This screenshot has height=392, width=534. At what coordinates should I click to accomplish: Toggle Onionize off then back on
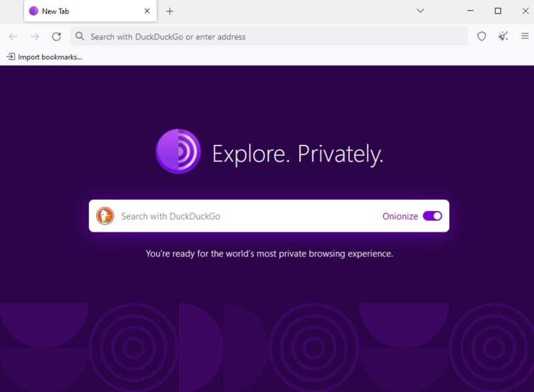433,216
